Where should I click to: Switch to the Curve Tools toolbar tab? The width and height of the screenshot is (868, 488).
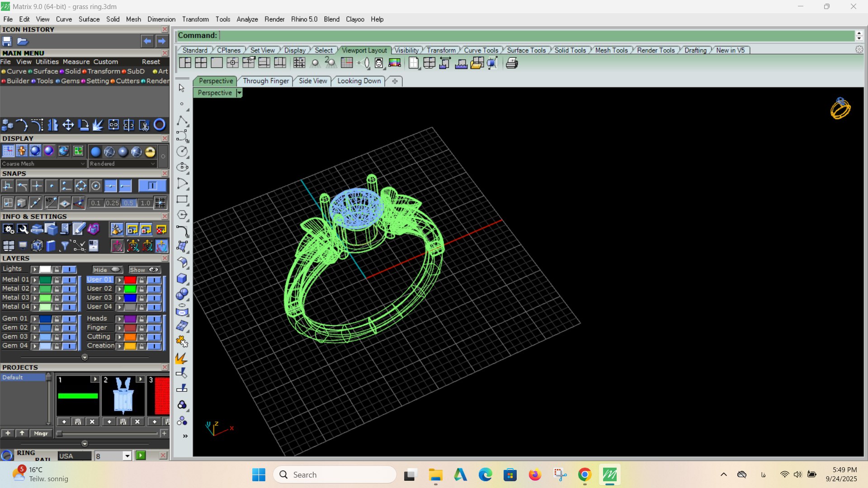point(481,50)
